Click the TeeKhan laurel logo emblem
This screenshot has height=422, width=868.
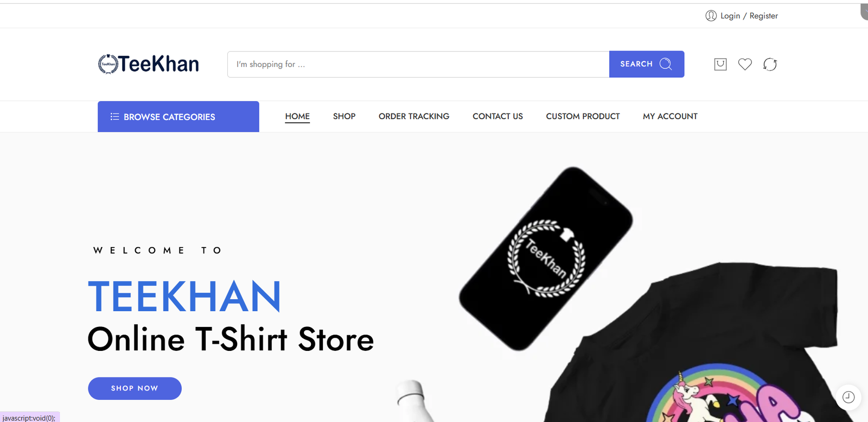pyautogui.click(x=108, y=64)
